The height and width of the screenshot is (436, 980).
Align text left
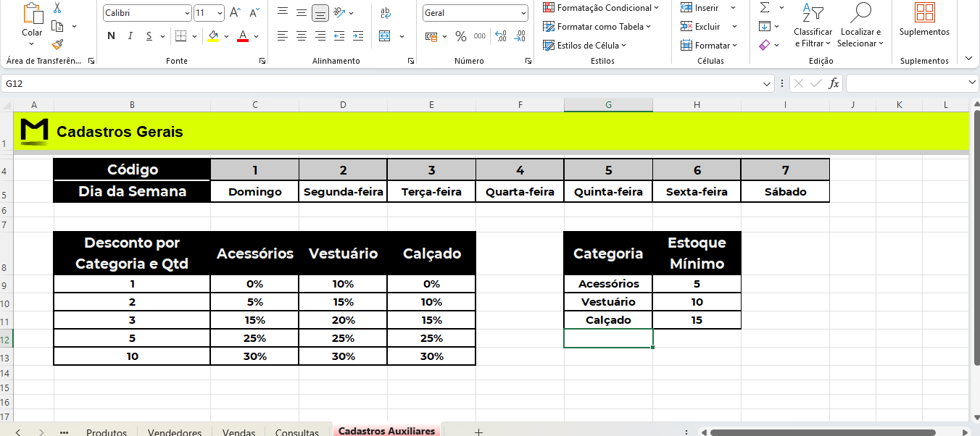[283, 35]
